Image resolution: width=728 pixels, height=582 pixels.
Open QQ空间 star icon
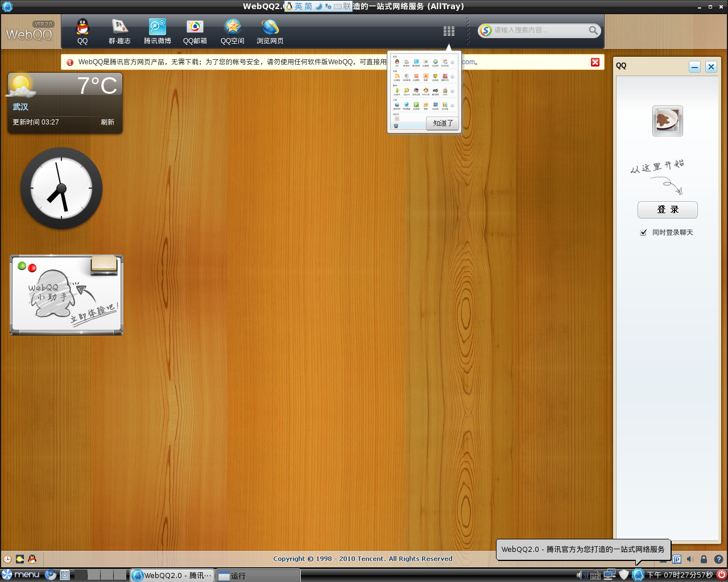233,31
